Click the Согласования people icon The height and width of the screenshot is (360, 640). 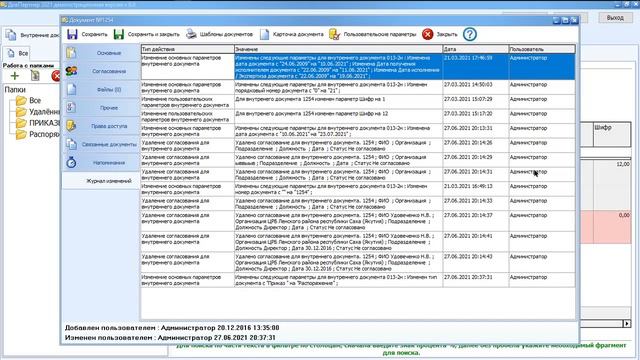pyautogui.click(x=71, y=71)
